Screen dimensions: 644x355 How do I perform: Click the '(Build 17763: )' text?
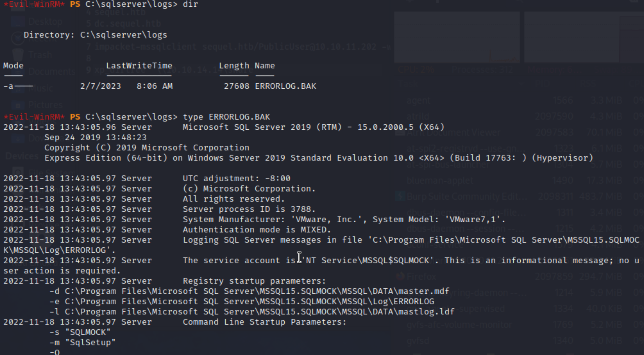click(x=488, y=158)
